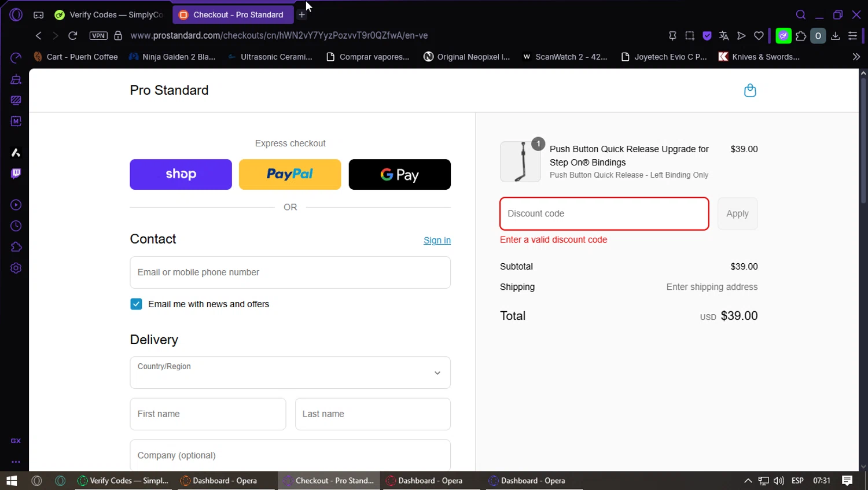Click the padlock site security icon
The image size is (868, 490).
click(x=118, y=36)
